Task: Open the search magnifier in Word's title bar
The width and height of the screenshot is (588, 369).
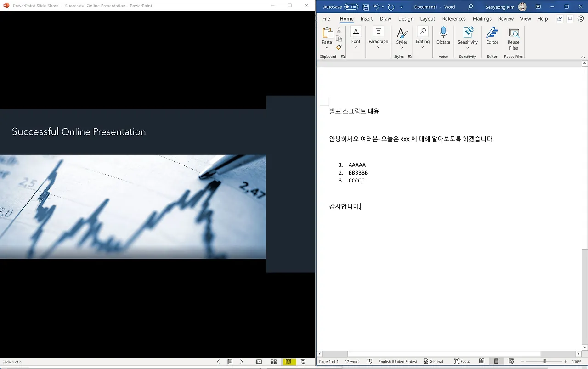Action: [470, 7]
